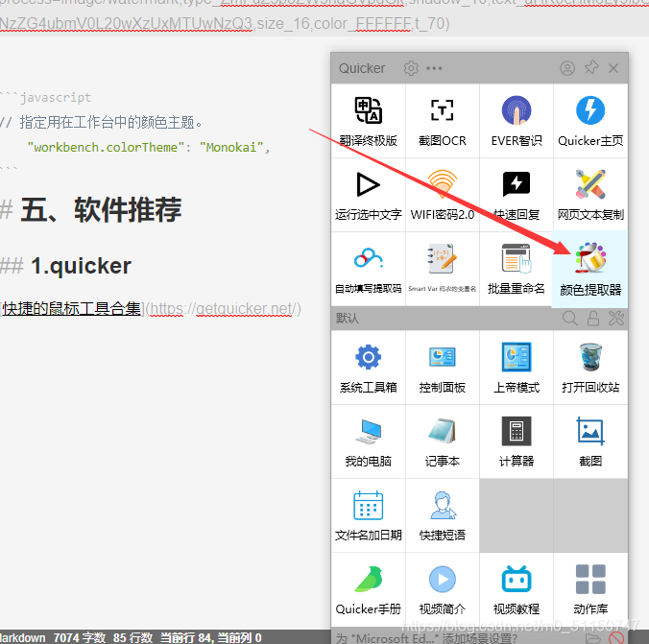Select the 默认 panel label
The width and height of the screenshot is (649, 644).
(x=347, y=319)
